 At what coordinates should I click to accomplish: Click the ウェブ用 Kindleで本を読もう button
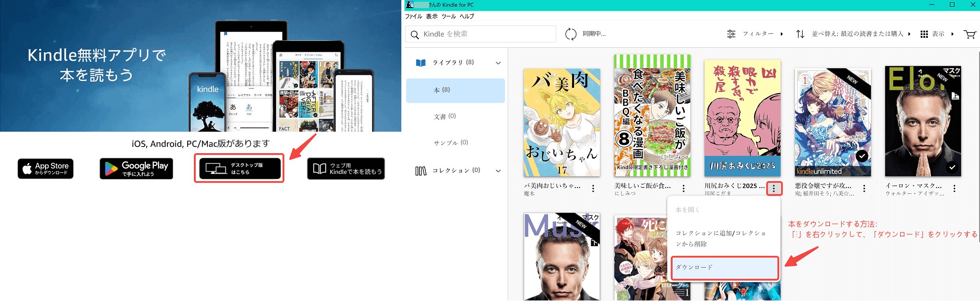(346, 169)
